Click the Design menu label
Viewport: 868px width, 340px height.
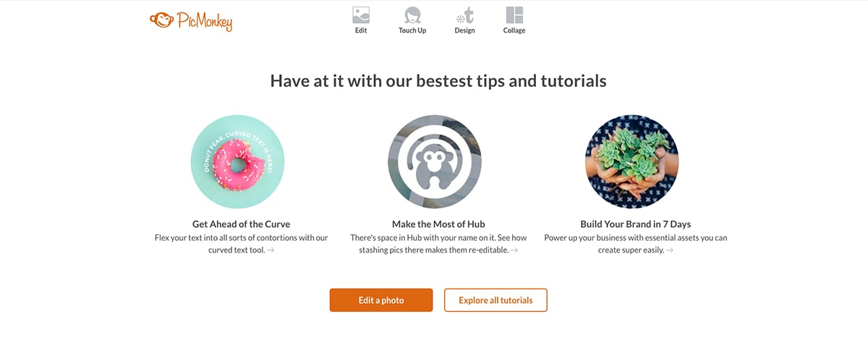(x=464, y=30)
